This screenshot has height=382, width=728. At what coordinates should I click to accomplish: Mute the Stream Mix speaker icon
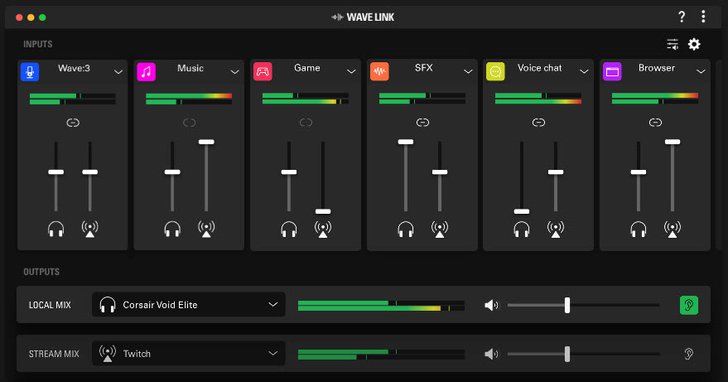491,354
